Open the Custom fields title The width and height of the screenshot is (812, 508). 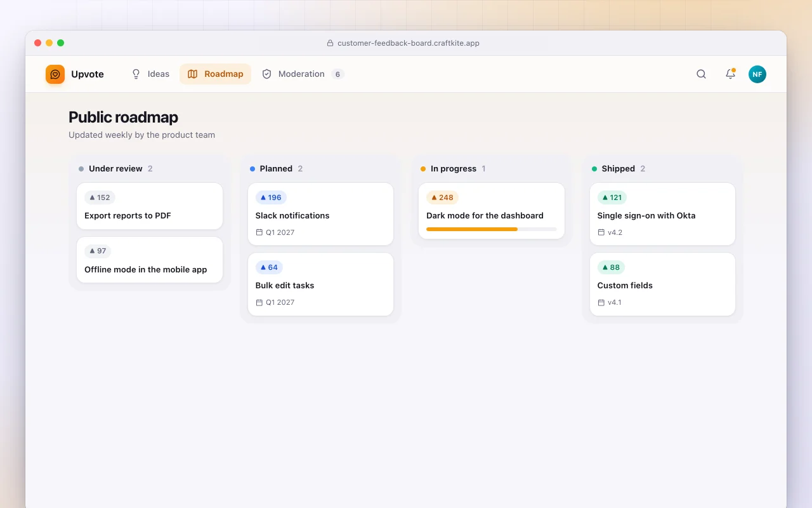625,286
